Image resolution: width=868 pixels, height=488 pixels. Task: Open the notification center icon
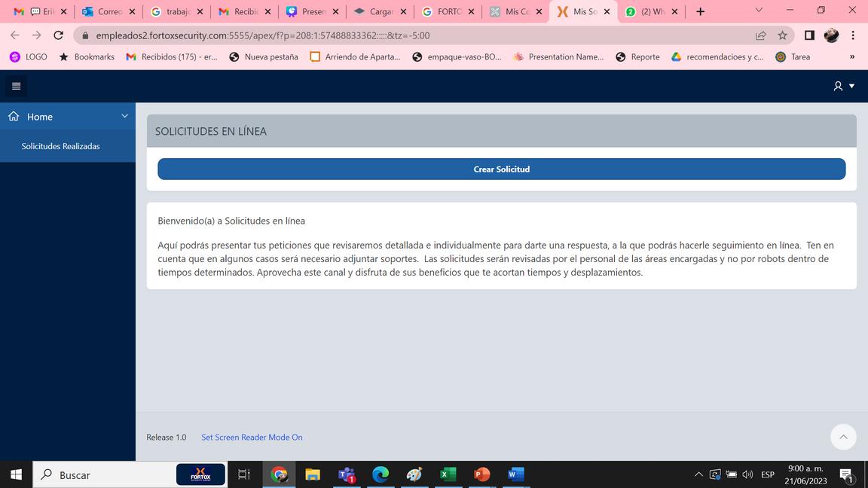point(846,474)
